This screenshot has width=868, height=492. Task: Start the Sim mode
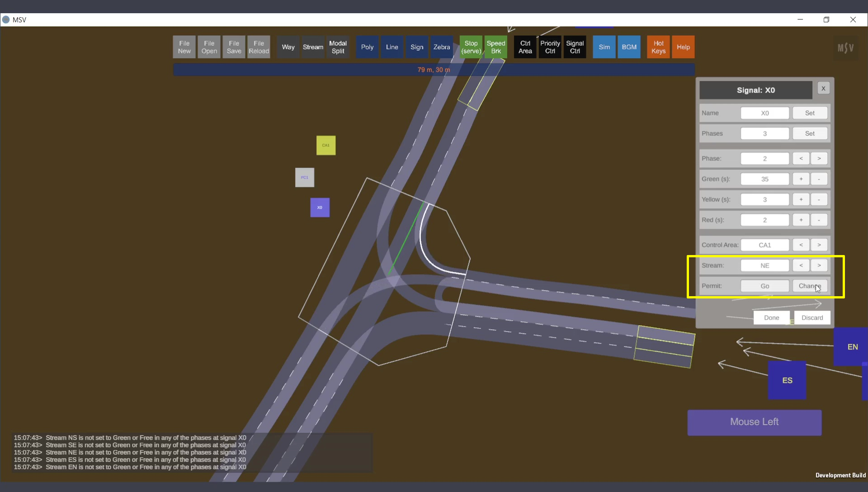(x=604, y=47)
